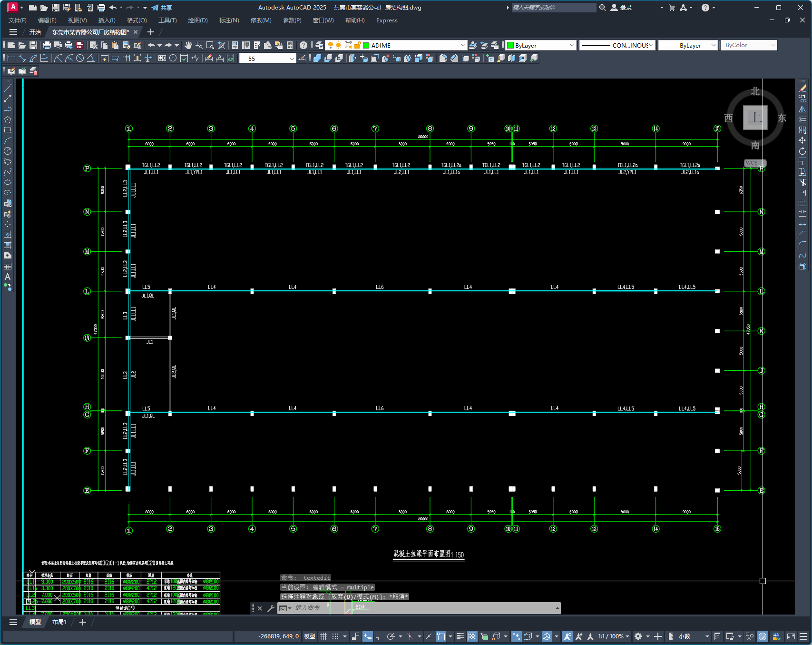Click the Center Mark dimension icon

pos(173,58)
